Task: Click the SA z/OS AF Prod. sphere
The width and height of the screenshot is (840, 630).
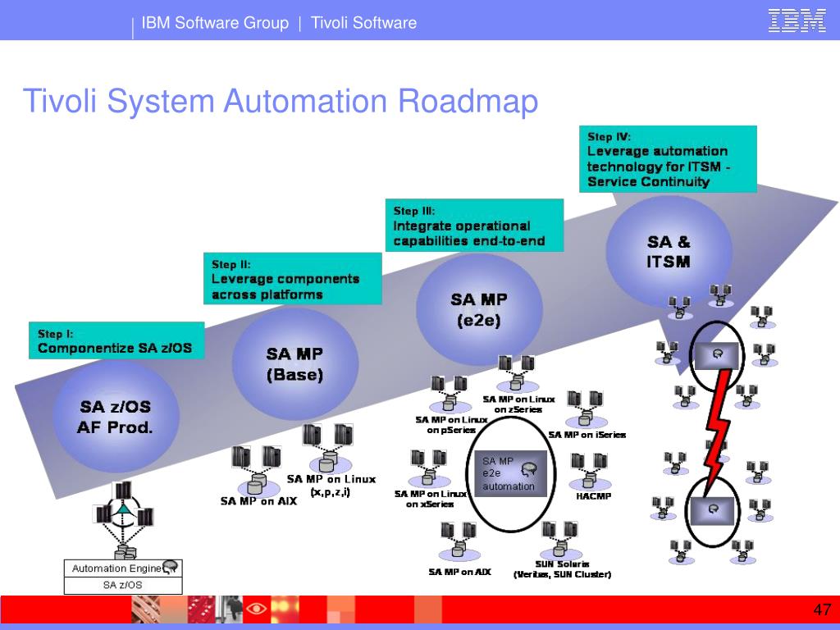Action: pyautogui.click(x=116, y=417)
